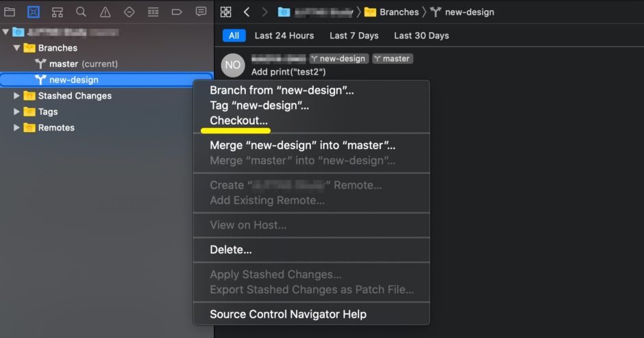
Task: Open the Issue navigator warning icon
Action: tap(105, 12)
